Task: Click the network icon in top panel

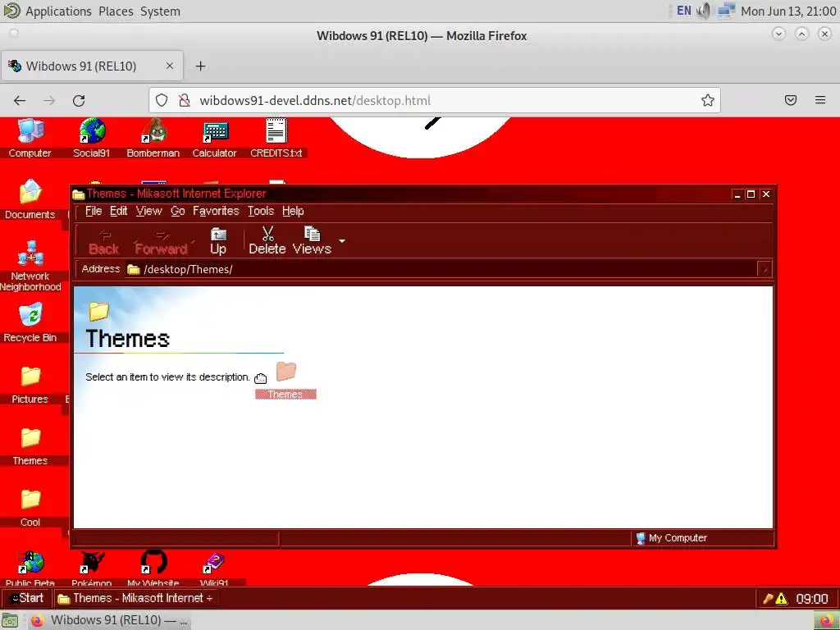Action: tap(726, 11)
